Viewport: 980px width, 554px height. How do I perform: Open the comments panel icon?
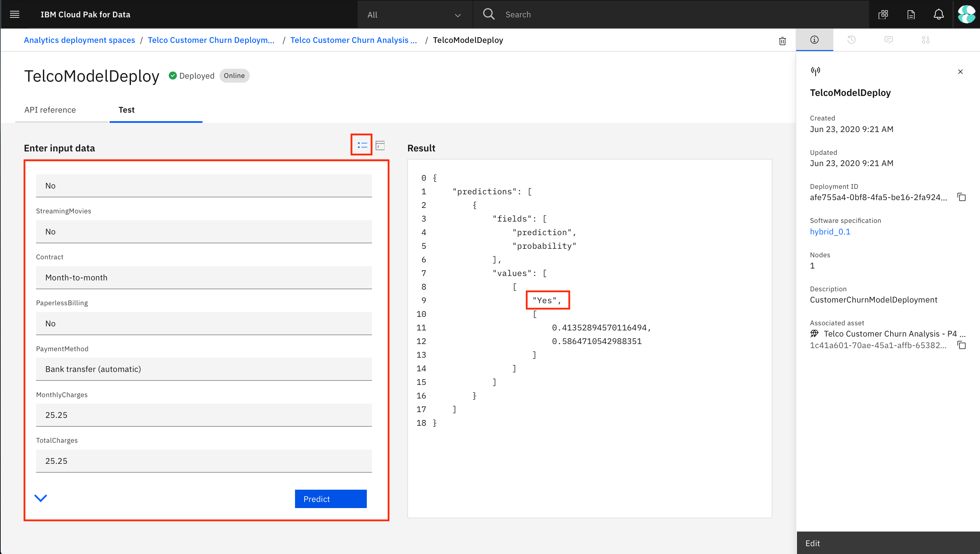click(x=888, y=39)
